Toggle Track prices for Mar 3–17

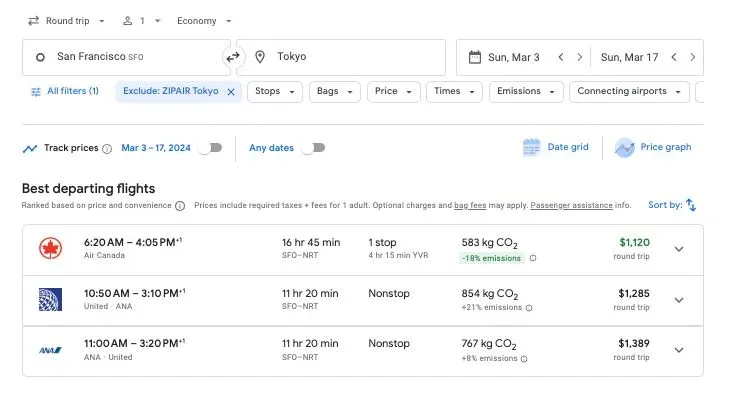click(211, 148)
